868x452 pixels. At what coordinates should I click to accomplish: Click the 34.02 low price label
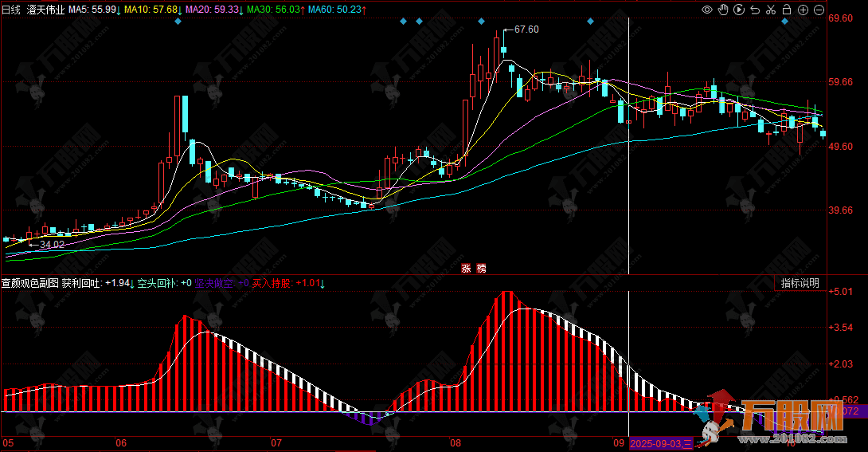52,245
